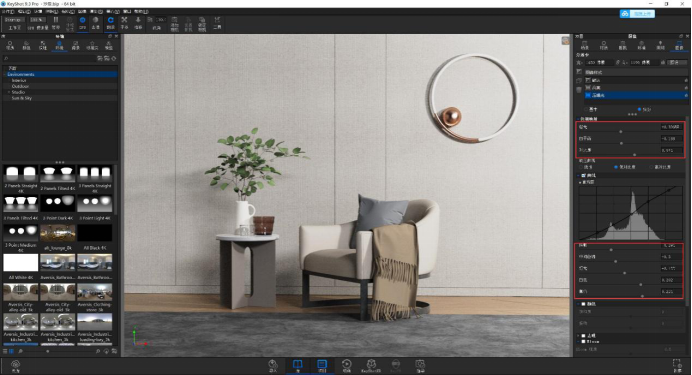692x375 pixels.
Task: Toggle the Project panel from bottom toolbar
Action: click(322, 366)
